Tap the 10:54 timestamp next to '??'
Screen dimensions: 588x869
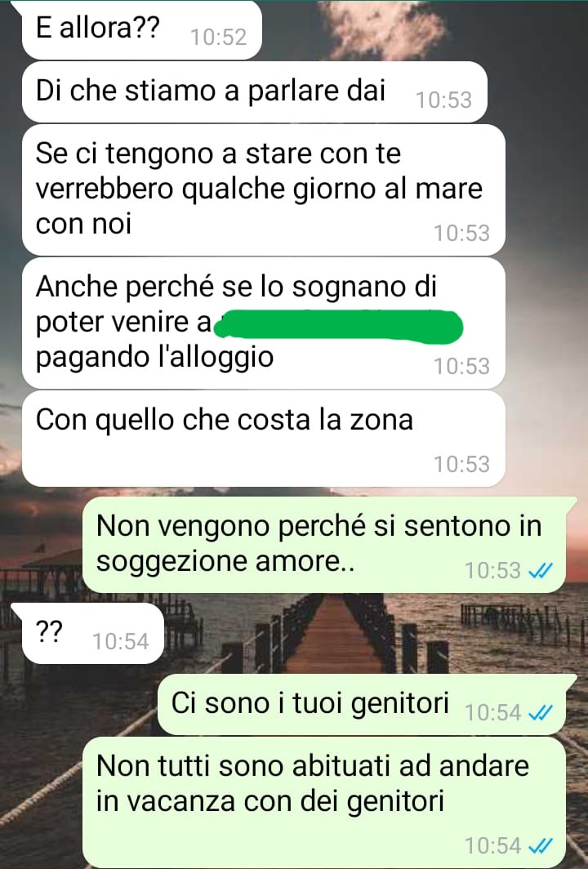(x=120, y=642)
